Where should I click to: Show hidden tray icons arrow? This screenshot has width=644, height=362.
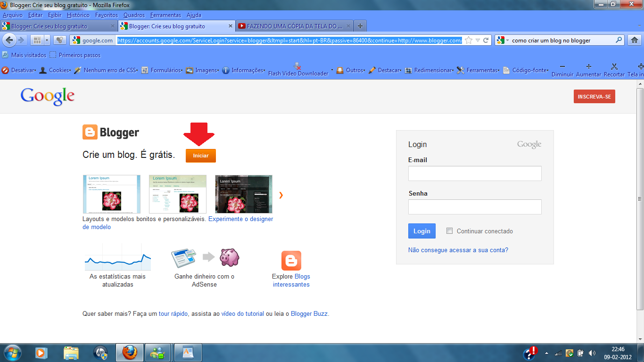tap(546, 353)
